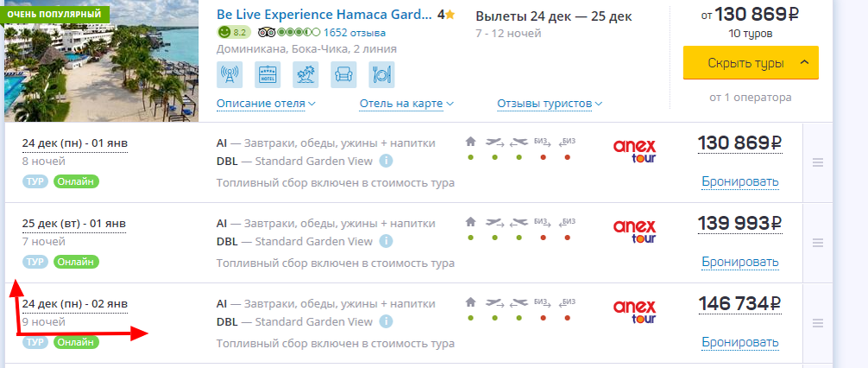Open the hamburger menu for the 139 993₽ tour

coord(818,243)
